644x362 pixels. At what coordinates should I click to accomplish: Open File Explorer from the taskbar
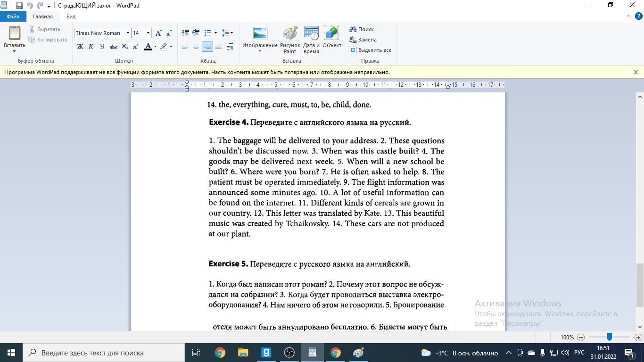(x=243, y=353)
